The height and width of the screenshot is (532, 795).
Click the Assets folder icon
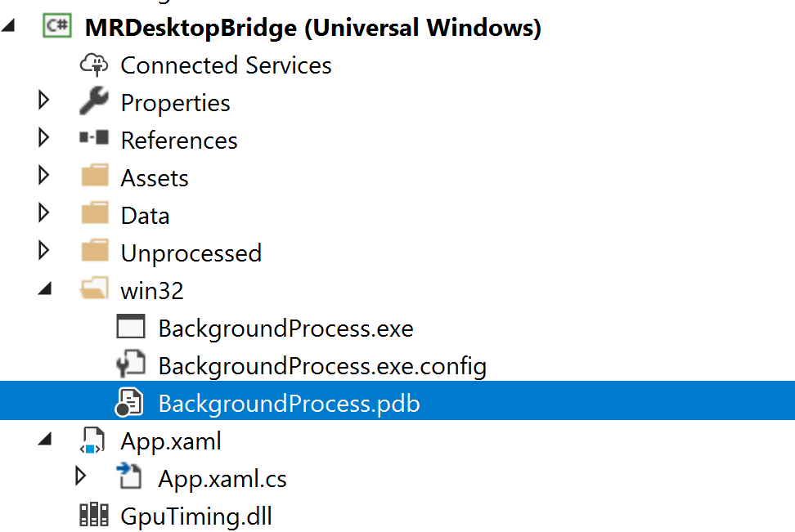pos(94,177)
